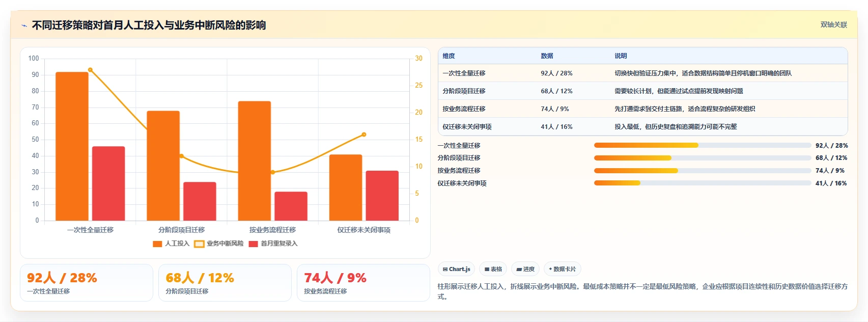Screen dimensions: 868x322
Task: Click the x-axis label 一次性全量迁移
Action: click(90, 230)
